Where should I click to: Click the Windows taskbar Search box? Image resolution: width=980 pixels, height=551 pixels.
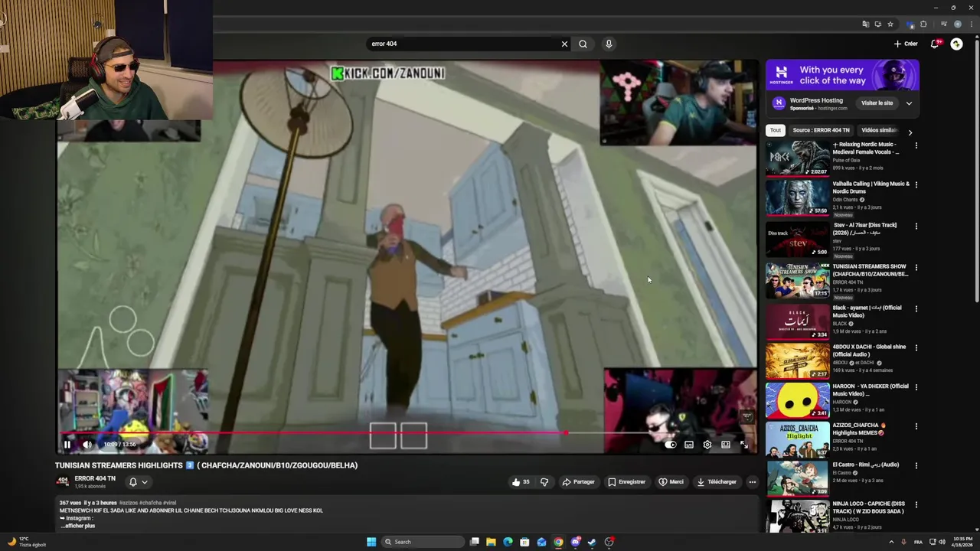[423, 542]
